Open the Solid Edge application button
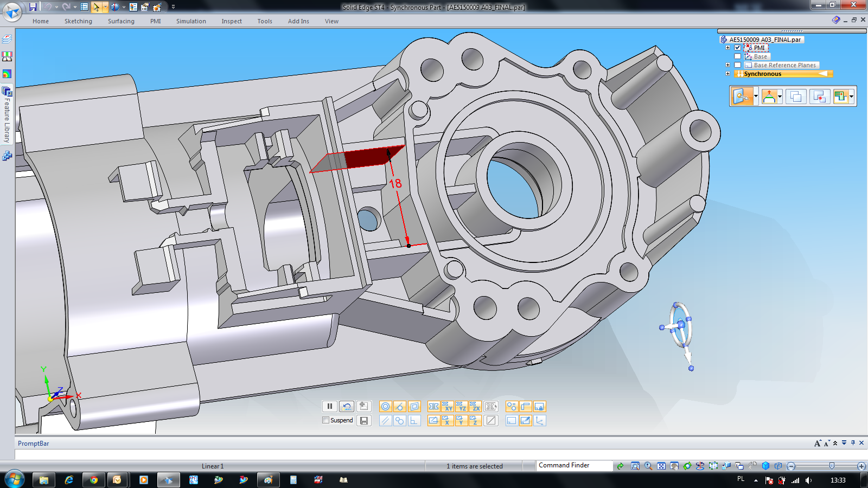This screenshot has width=868, height=488. 12,11
